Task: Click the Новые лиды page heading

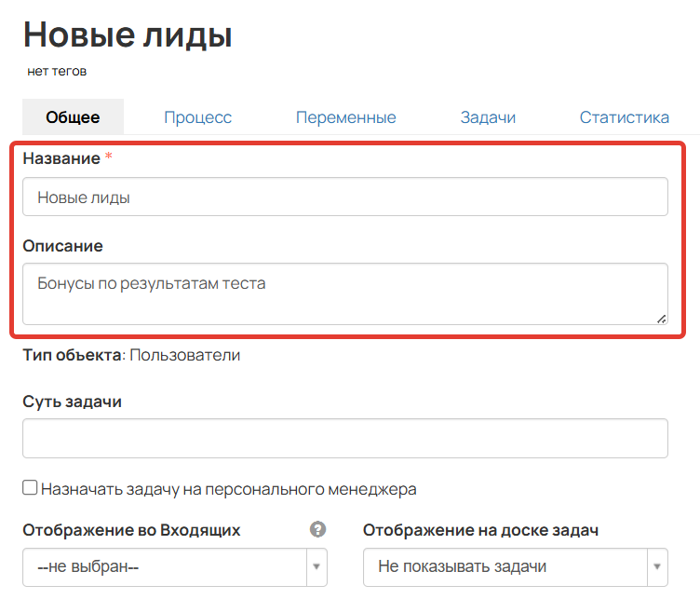Action: coord(128,35)
